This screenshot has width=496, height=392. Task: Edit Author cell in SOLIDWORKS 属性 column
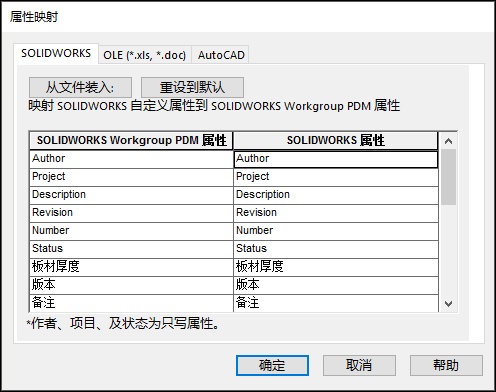pyautogui.click(x=336, y=159)
